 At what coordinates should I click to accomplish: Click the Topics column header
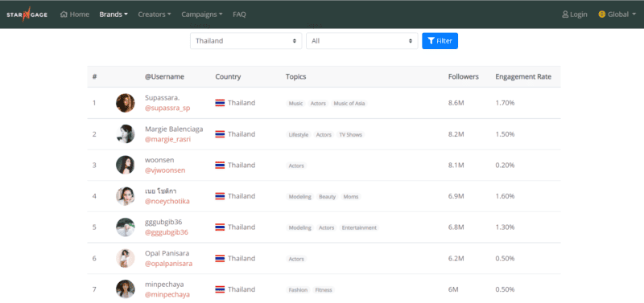(x=295, y=76)
